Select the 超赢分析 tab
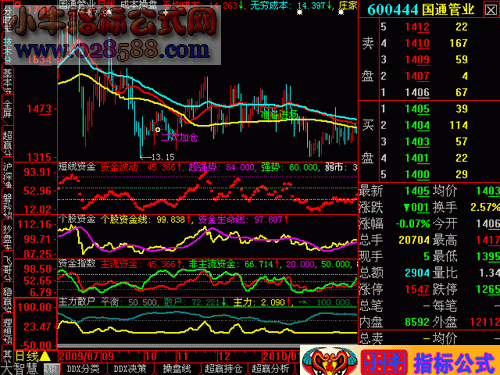The width and height of the screenshot is (500, 375). [x=270, y=369]
